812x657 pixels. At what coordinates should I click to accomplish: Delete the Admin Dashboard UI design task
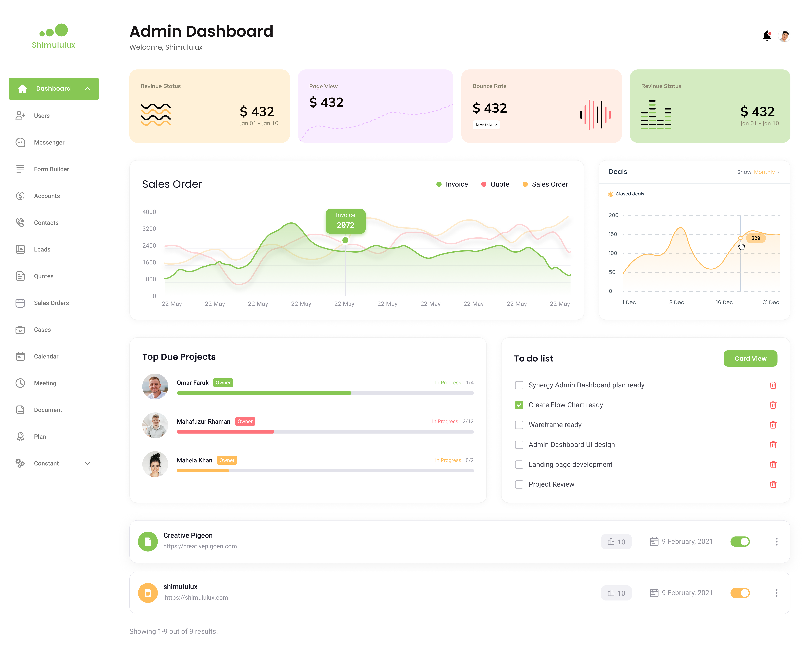coord(773,445)
